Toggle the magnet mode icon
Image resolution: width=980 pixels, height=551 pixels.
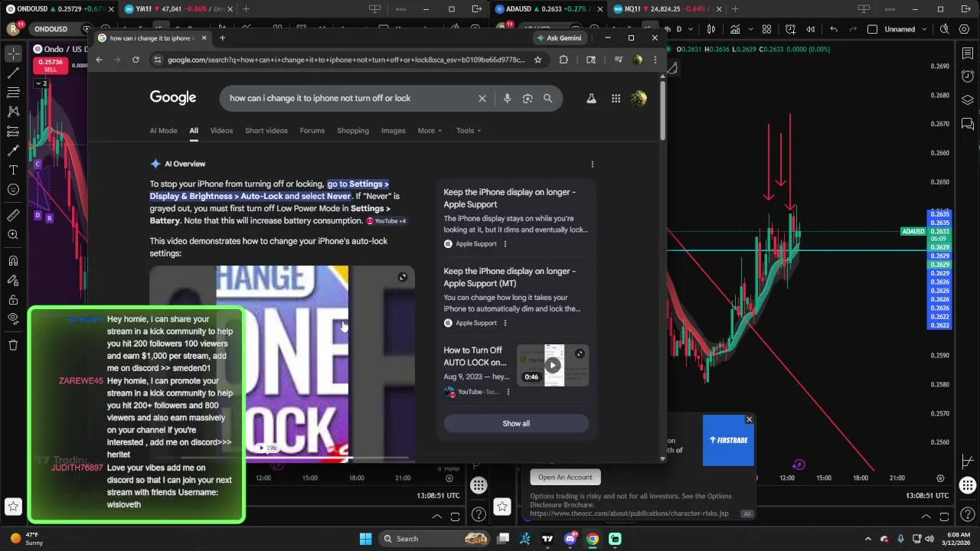tap(13, 261)
